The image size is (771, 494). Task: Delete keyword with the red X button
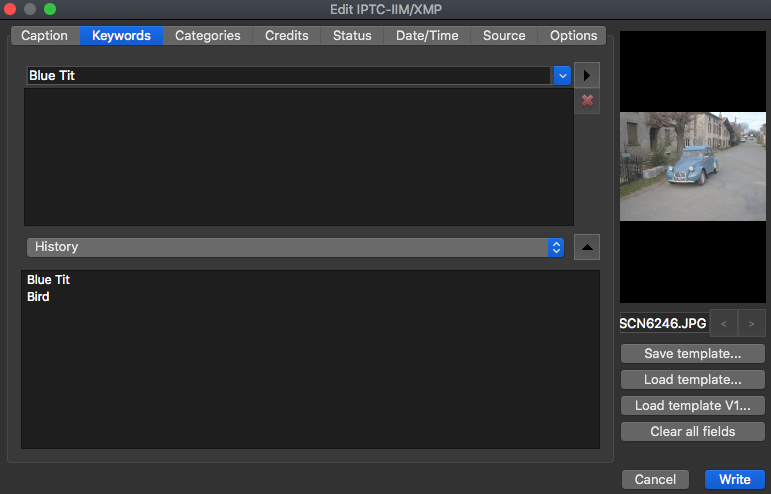587,101
